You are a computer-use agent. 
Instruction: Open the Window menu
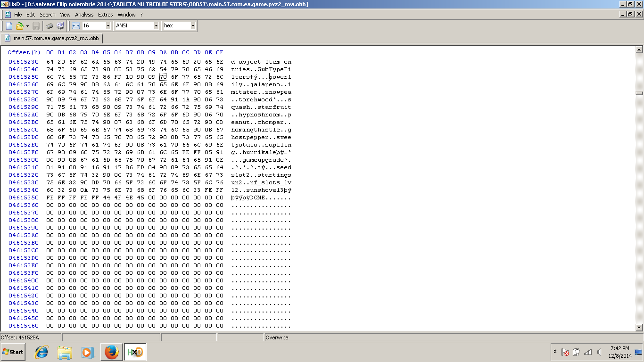[126, 15]
